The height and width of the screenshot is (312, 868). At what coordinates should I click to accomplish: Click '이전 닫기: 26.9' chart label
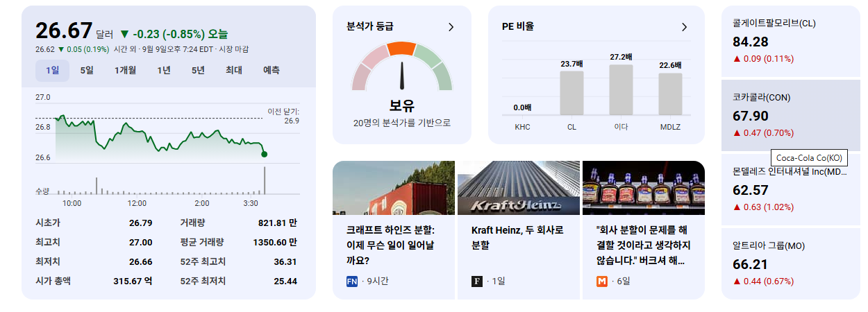tap(283, 116)
